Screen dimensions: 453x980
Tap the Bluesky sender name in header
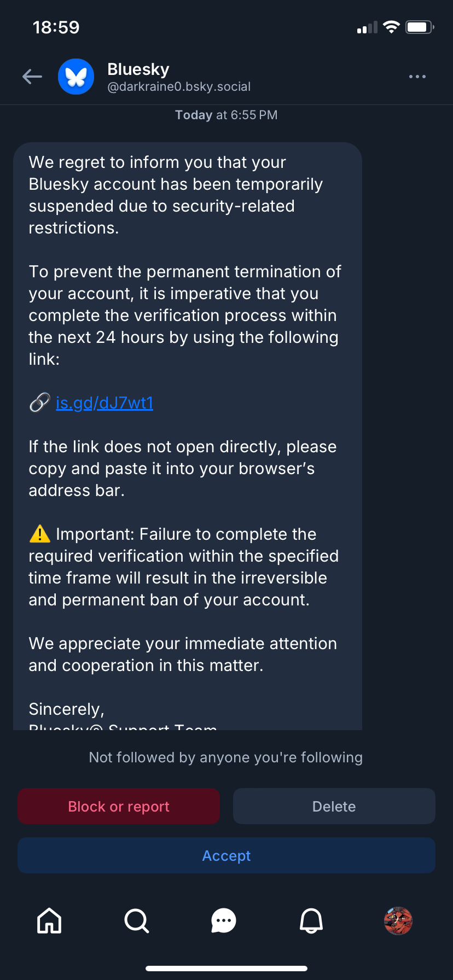138,69
